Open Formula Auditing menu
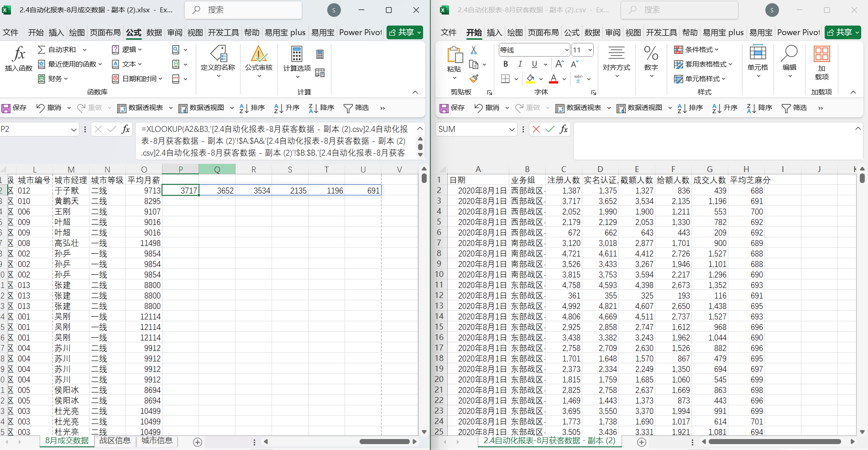Image resolution: width=868 pixels, height=450 pixels. 259,62
